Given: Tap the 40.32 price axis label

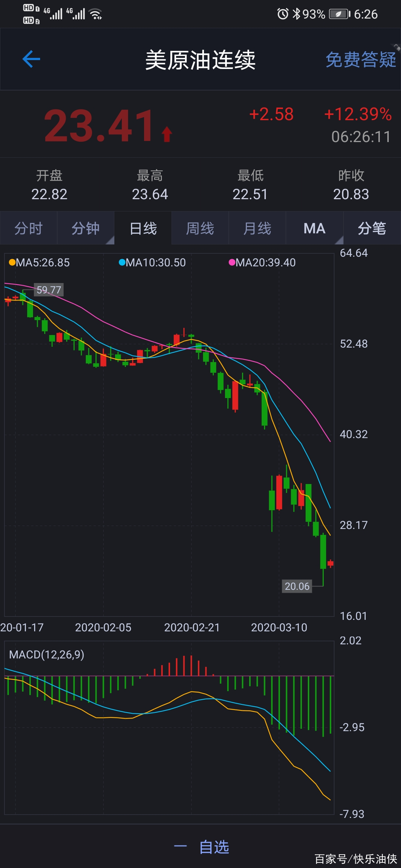Looking at the screenshot, I should (x=354, y=434).
